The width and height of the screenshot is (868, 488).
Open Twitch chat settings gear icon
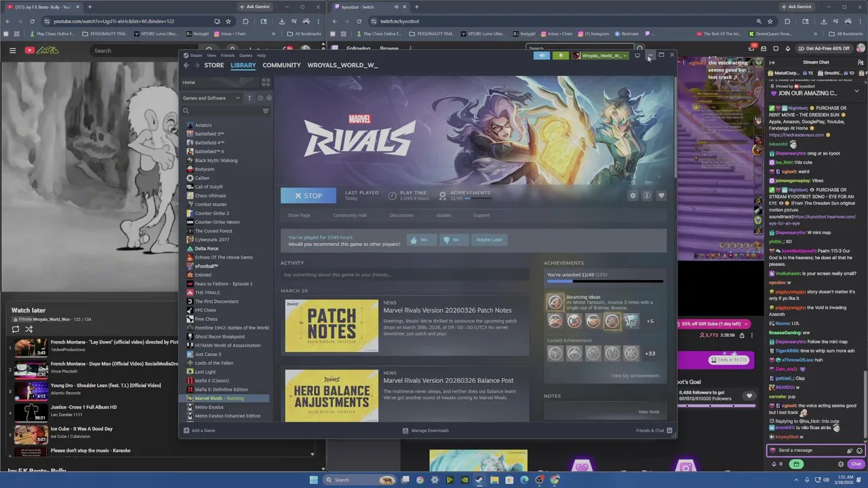841,464
